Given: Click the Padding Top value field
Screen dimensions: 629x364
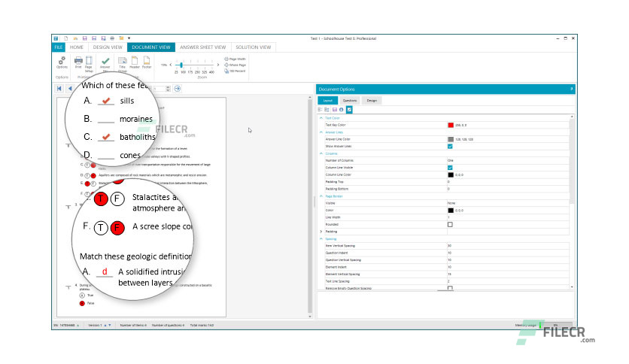Looking at the screenshot, I should click(508, 181).
